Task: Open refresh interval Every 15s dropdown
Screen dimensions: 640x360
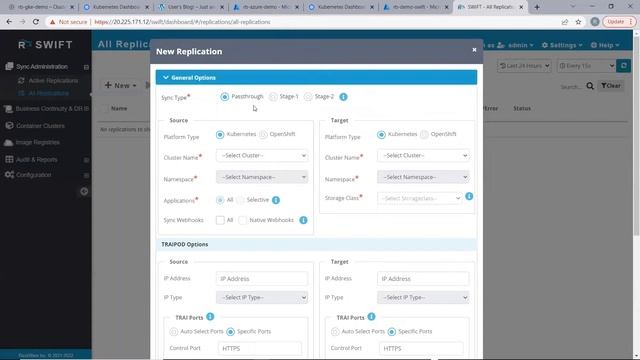Action: [586, 66]
